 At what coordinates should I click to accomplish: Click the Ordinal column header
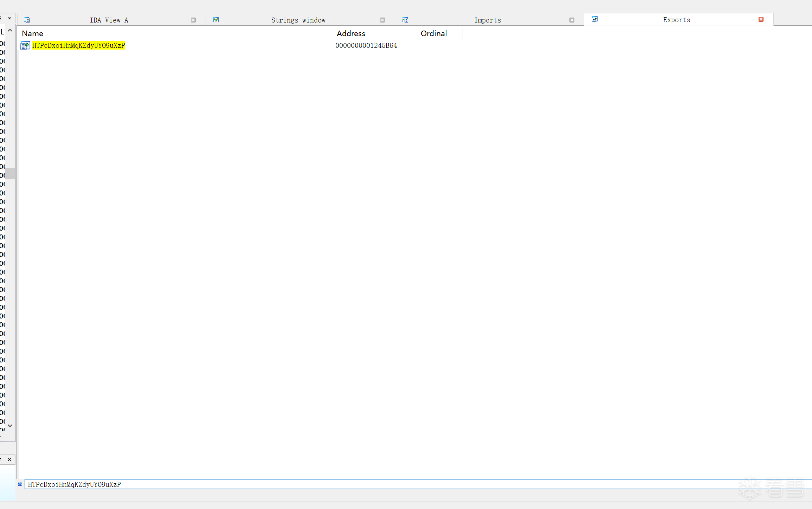click(434, 33)
